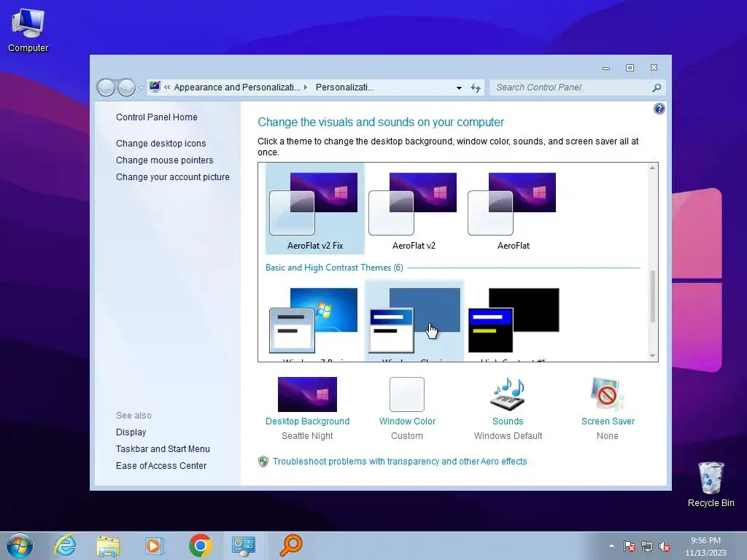
Task: Click the Action Center flag tray icon
Action: pos(630,546)
